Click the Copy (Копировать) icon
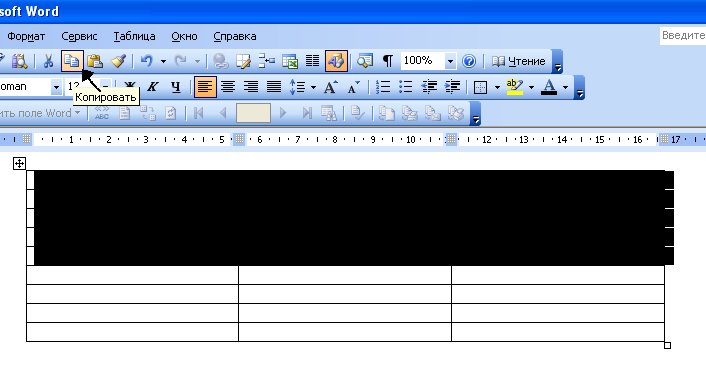706x375 pixels. click(x=72, y=61)
